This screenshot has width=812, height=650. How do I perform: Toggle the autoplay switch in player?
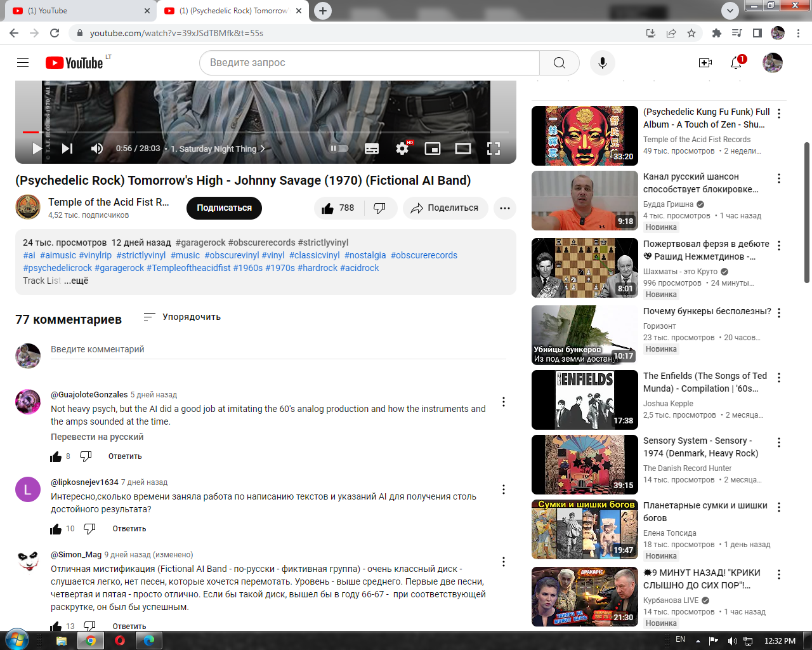pos(339,149)
